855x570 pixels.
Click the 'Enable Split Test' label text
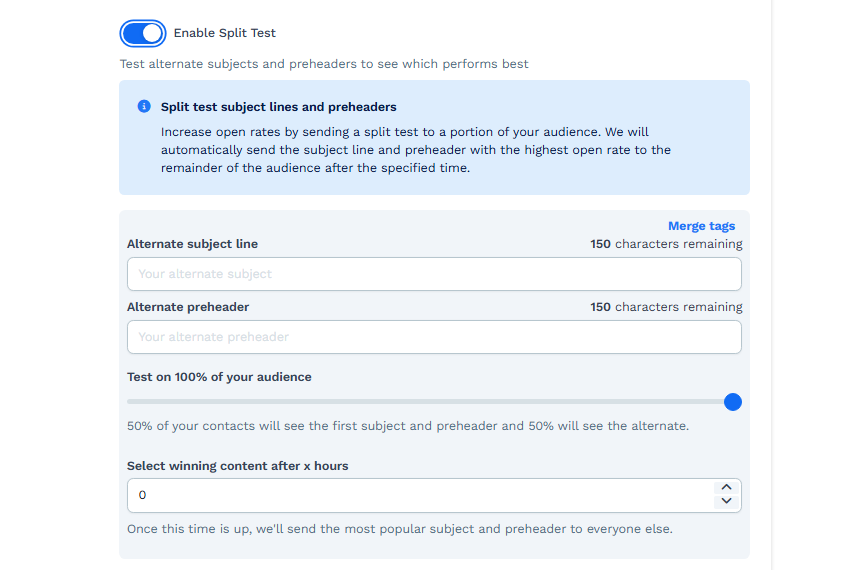point(224,33)
